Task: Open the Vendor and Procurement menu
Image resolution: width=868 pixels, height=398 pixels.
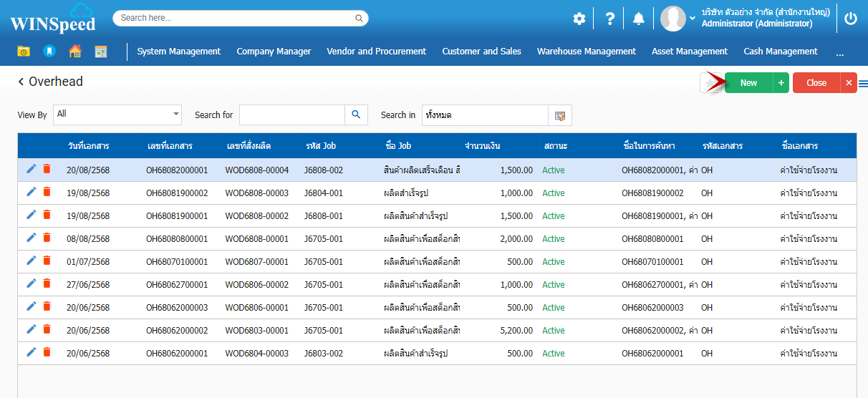Action: [376, 52]
